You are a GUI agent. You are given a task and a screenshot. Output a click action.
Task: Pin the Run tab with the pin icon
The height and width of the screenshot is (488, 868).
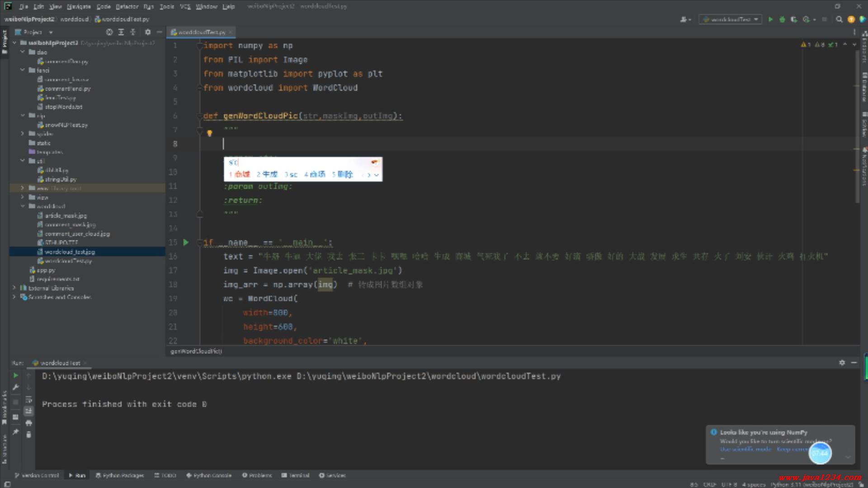click(x=16, y=432)
